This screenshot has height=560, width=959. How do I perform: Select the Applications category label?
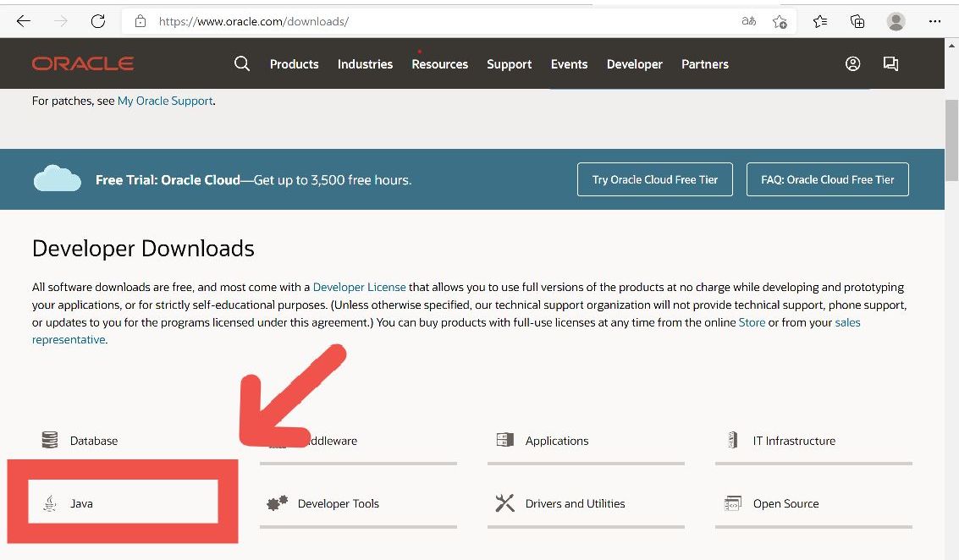557,441
